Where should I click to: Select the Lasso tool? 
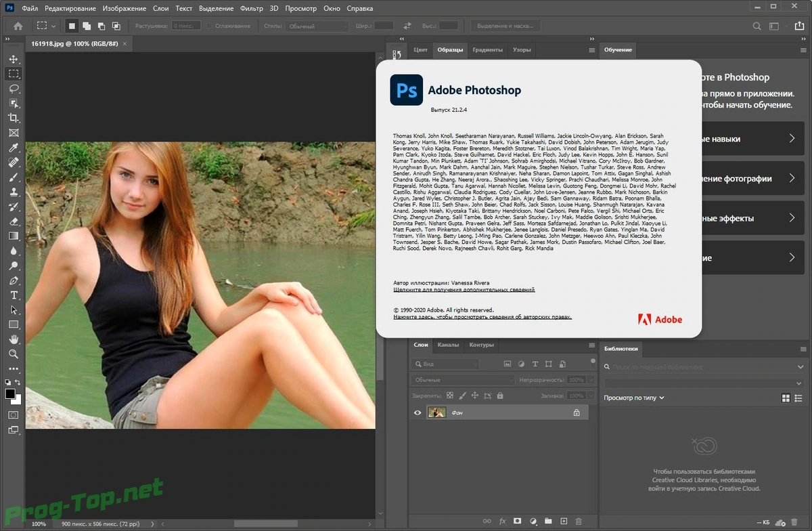(14, 89)
